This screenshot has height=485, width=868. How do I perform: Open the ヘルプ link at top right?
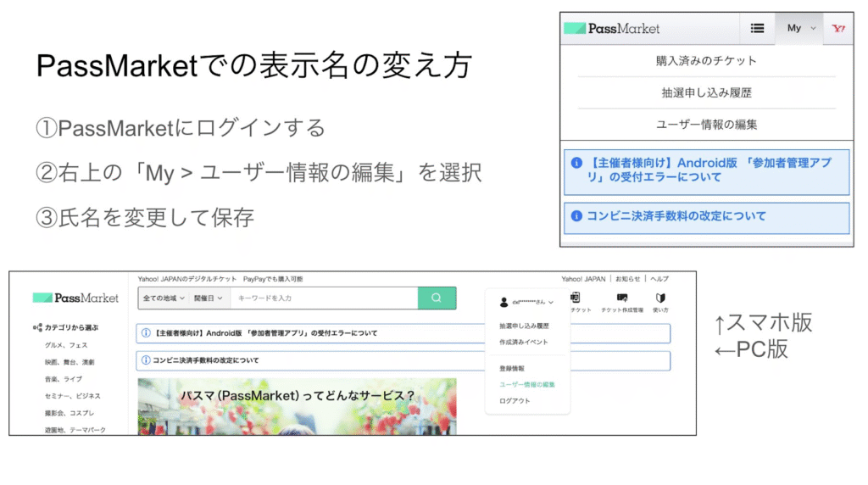[x=659, y=278]
